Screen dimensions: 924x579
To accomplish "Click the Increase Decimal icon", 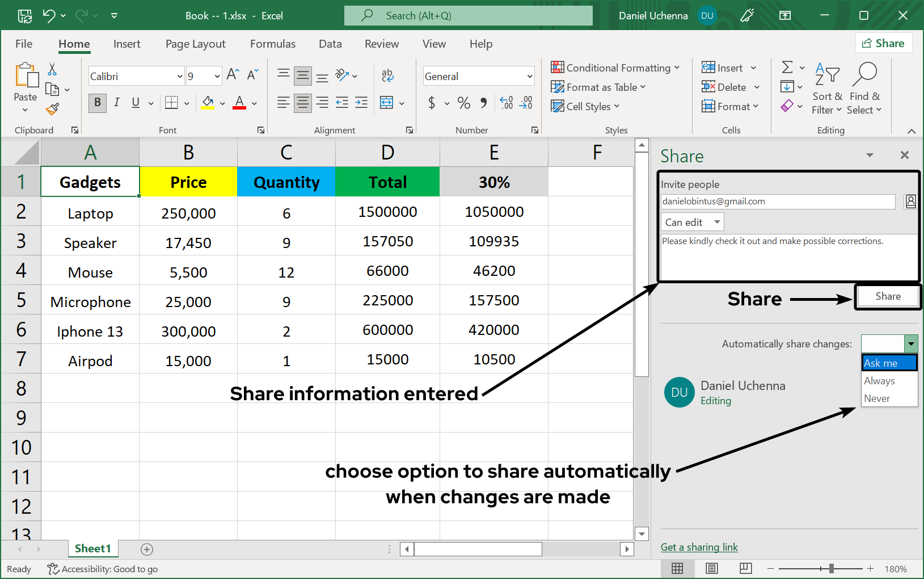I will (507, 103).
